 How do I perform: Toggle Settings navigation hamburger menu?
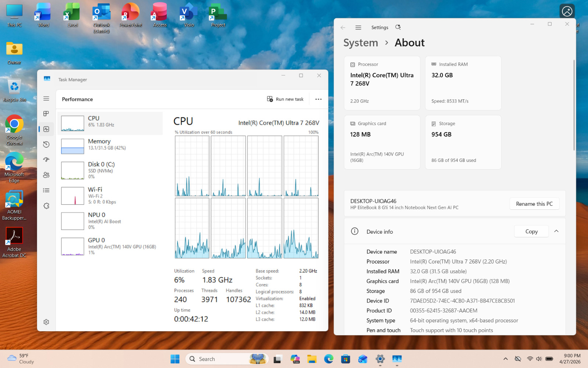click(358, 28)
